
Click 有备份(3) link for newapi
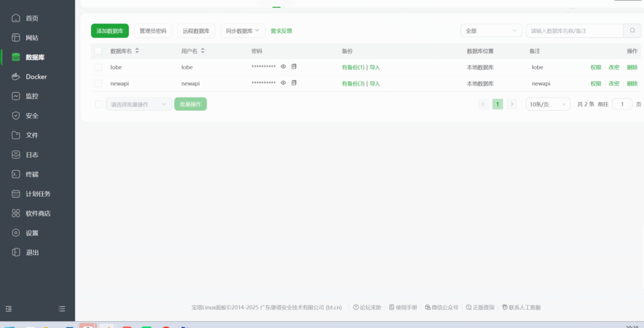pyautogui.click(x=353, y=83)
